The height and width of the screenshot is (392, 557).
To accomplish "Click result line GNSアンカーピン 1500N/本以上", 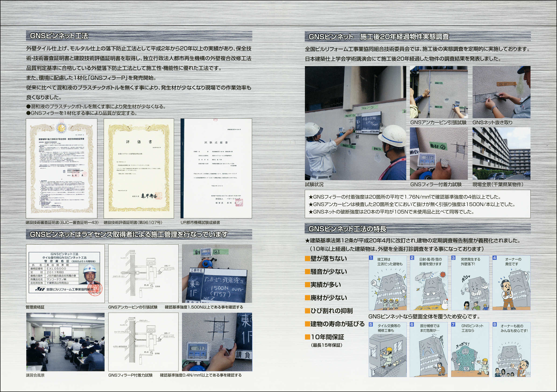I will pyautogui.click(x=412, y=204).
